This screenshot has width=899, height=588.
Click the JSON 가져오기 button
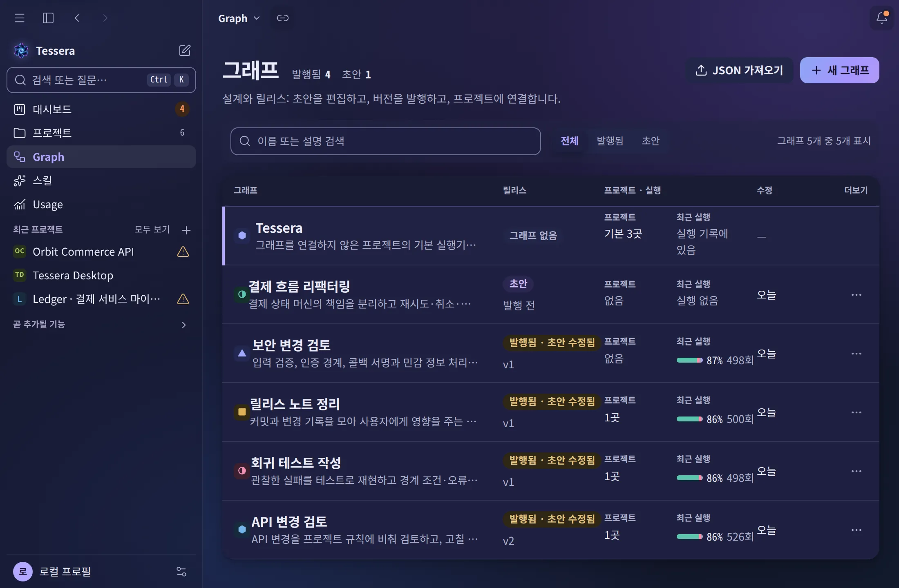coord(739,70)
